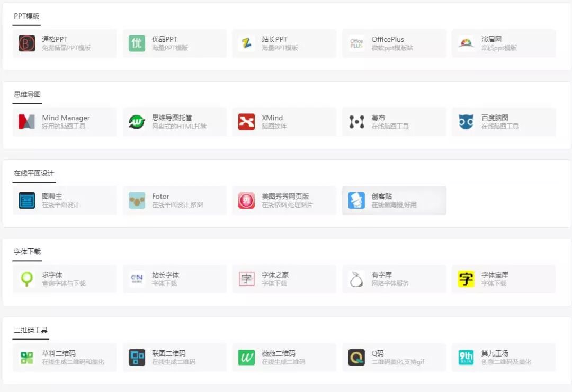Click 网盘式的HTML托管 description text
Viewport: 572px width, 392px height.
(179, 126)
